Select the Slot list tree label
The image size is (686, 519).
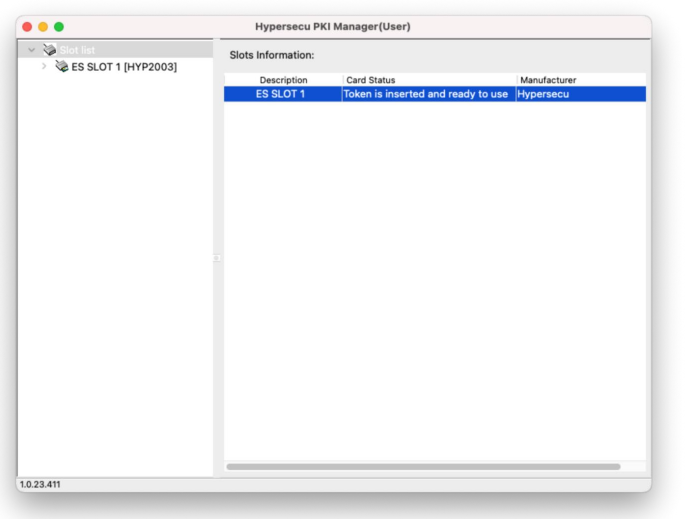point(77,50)
